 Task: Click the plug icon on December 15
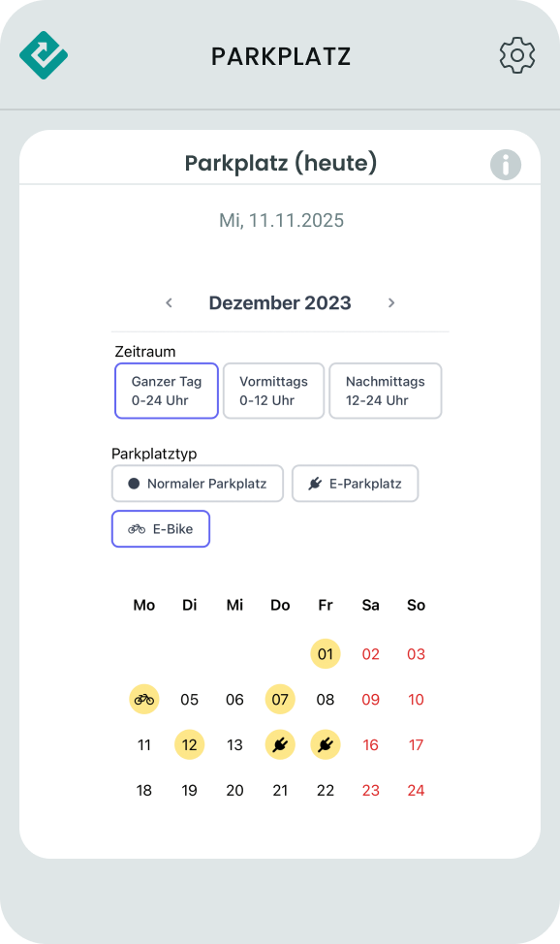click(326, 744)
